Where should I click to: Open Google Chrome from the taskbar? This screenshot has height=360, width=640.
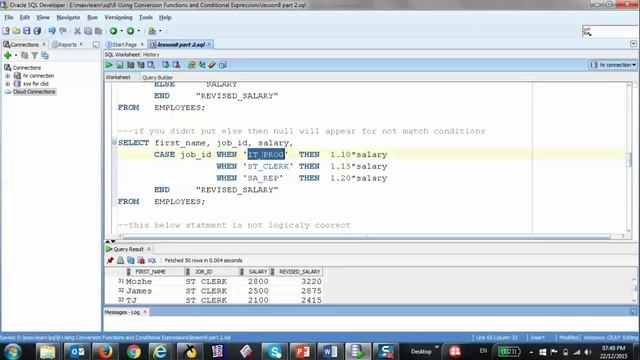pyautogui.click(x=133, y=351)
